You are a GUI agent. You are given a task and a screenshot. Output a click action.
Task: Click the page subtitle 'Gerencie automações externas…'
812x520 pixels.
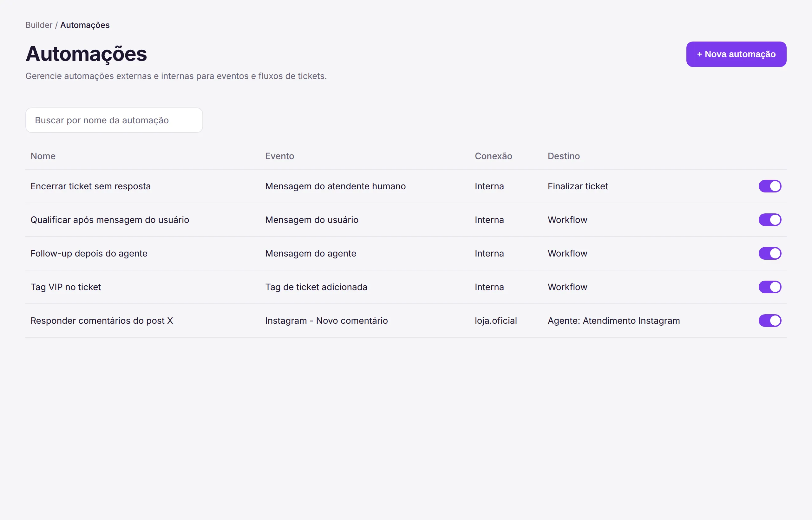tap(176, 76)
